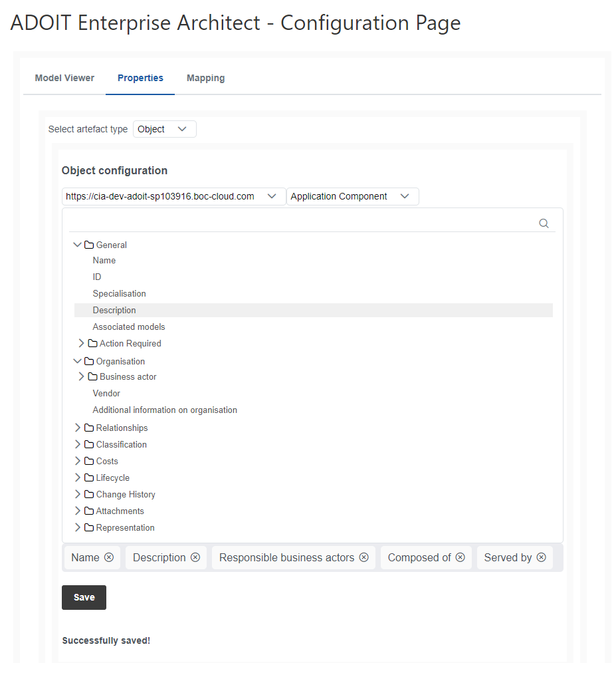The width and height of the screenshot is (616, 675).
Task: Expand the Action Required folder
Action: click(x=82, y=343)
